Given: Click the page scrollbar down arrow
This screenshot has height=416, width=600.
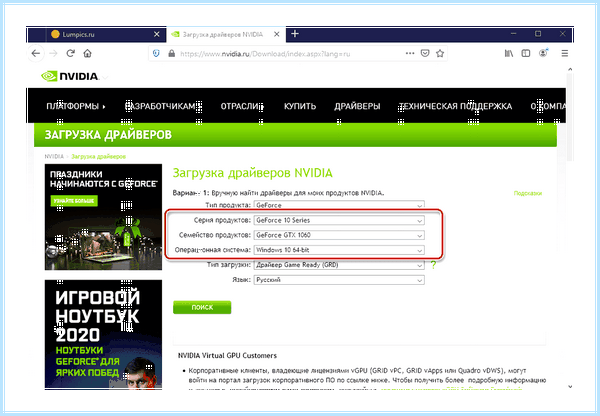Looking at the screenshot, I should tap(570, 387).
